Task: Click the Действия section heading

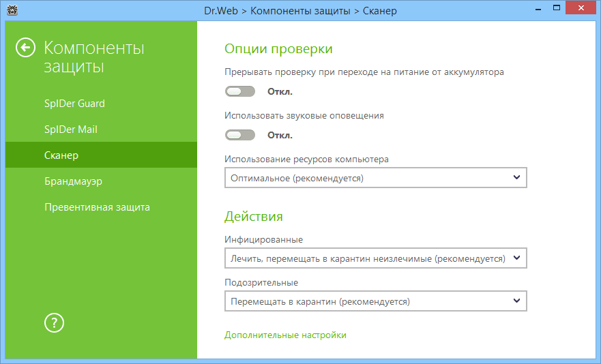Action: point(253,217)
